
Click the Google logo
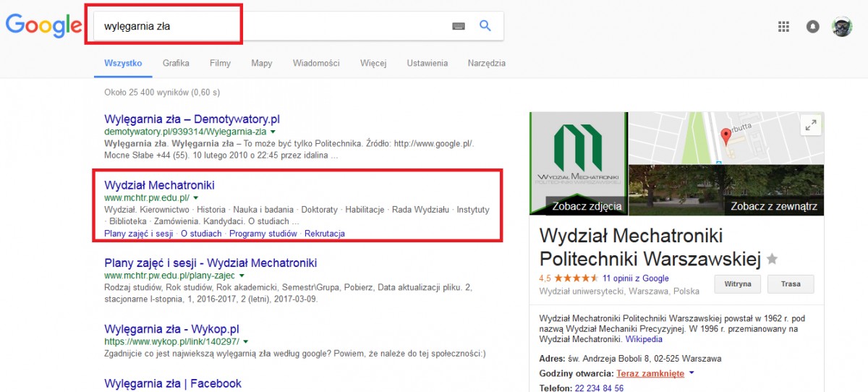click(43, 26)
